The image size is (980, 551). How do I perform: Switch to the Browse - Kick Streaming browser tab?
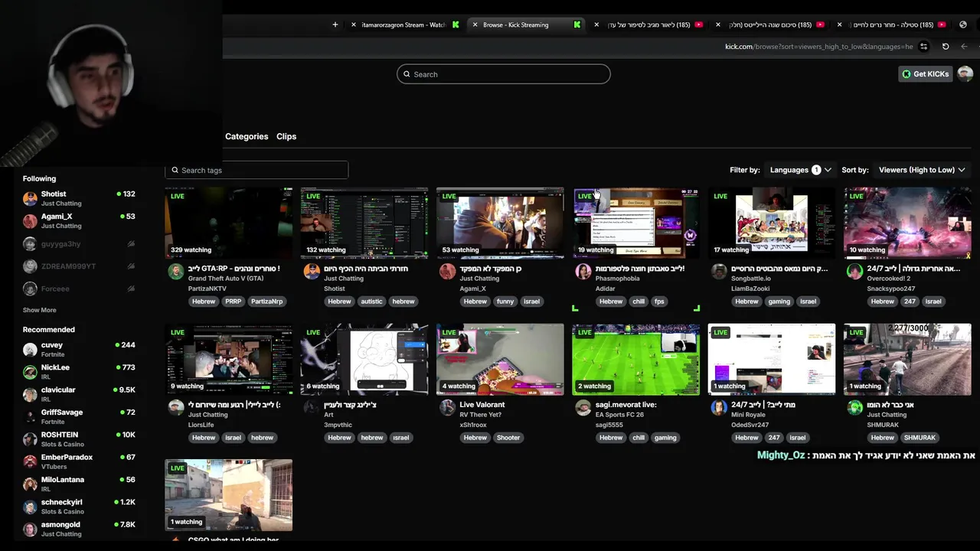coord(524,24)
